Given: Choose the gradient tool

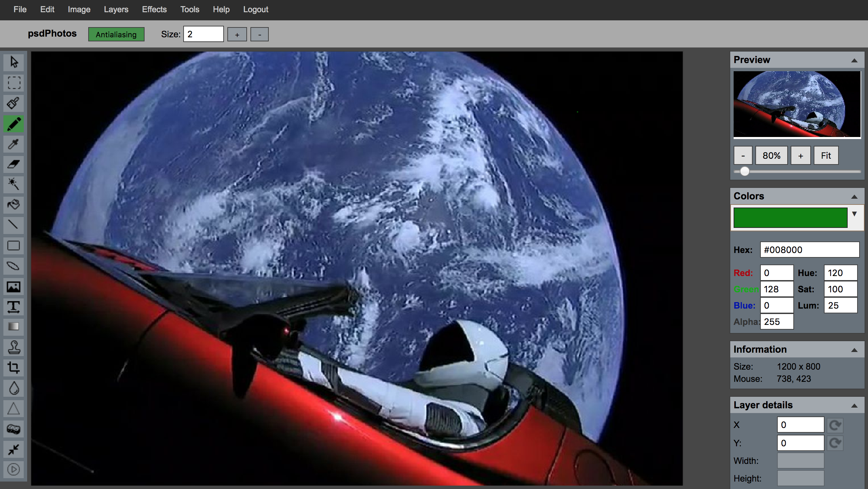Looking at the screenshot, I should tap(14, 327).
